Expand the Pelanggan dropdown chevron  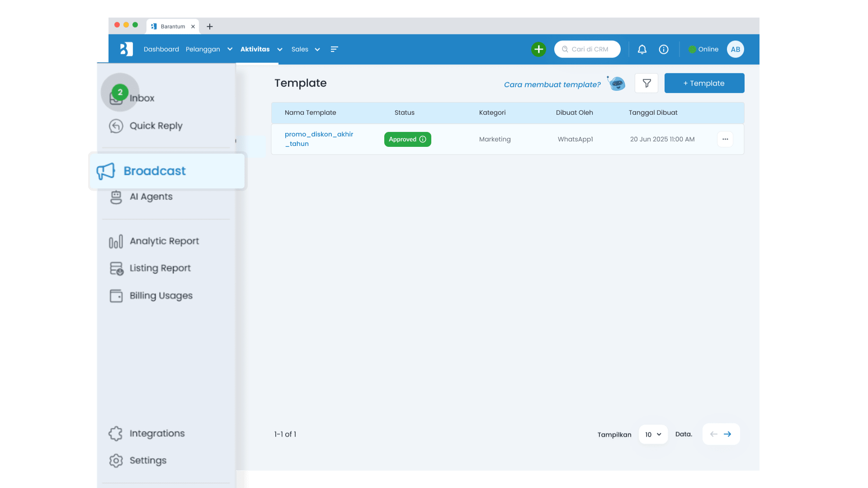point(230,49)
